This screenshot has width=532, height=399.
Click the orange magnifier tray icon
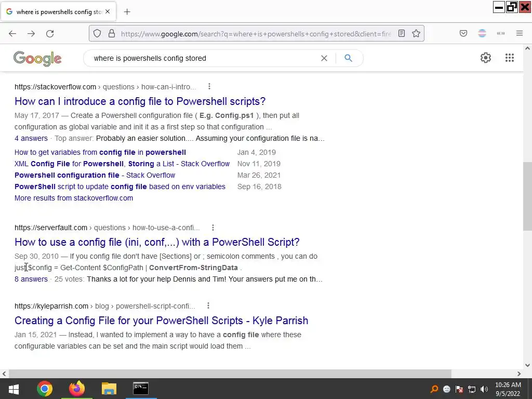tap(434, 389)
